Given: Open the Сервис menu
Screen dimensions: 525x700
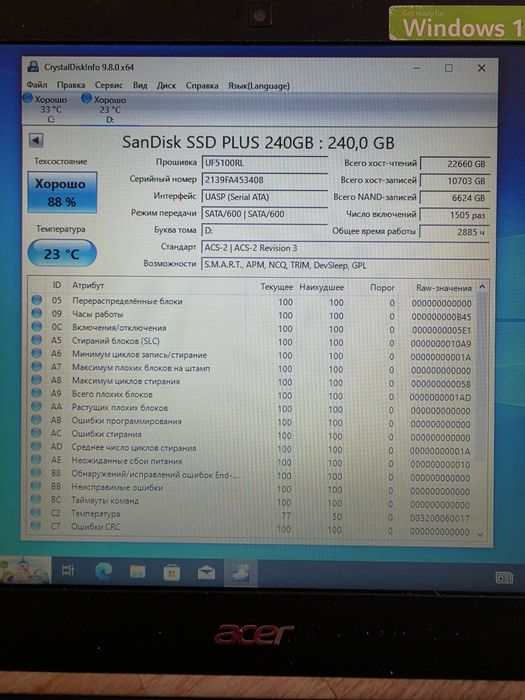Looking at the screenshot, I should click(108, 85).
